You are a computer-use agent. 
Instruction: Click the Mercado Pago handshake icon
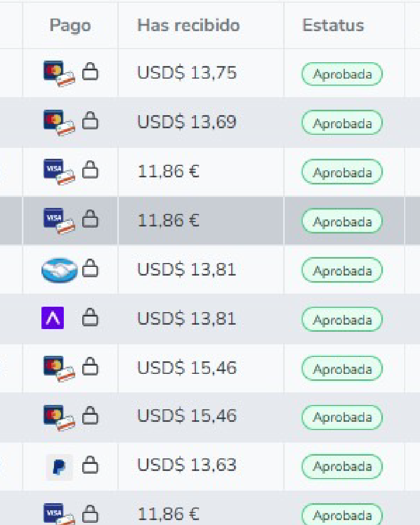point(59,270)
